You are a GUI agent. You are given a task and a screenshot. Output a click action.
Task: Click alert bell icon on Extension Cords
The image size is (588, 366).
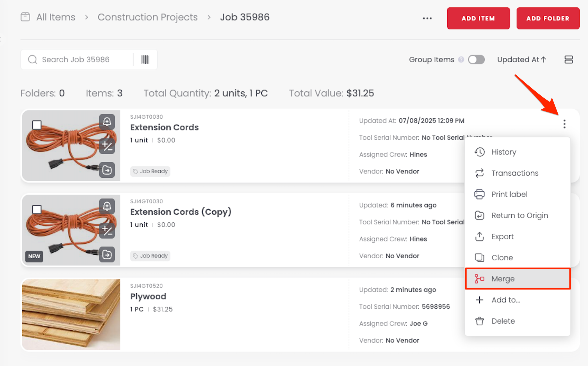coord(107,122)
